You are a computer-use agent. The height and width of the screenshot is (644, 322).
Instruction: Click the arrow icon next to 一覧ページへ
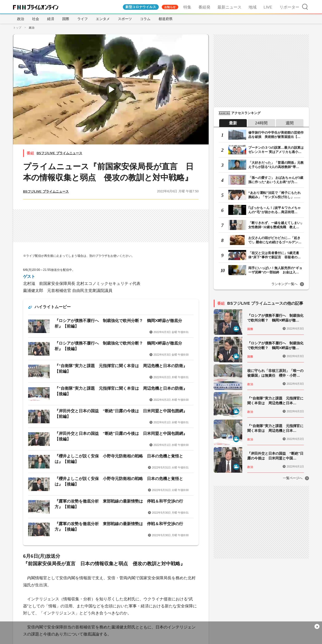point(307,478)
